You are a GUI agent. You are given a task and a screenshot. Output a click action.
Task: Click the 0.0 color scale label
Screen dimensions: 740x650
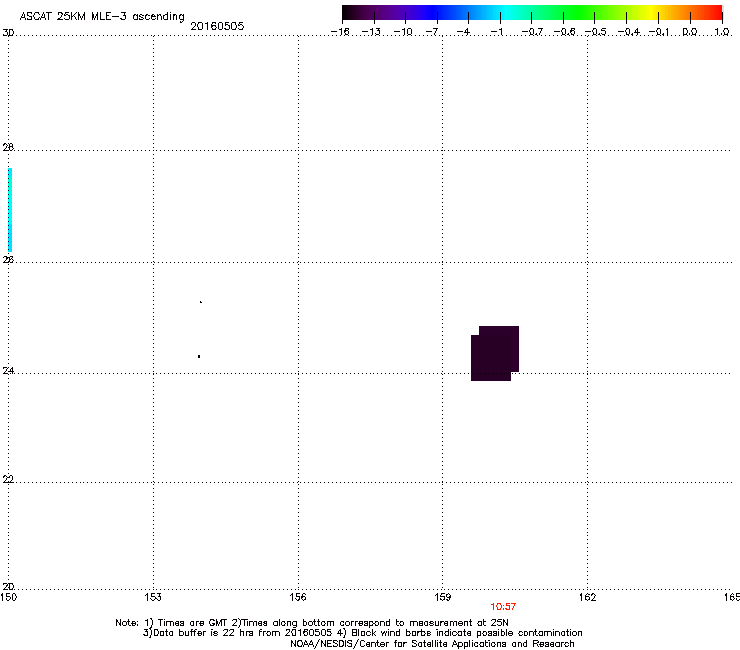[x=690, y=32]
